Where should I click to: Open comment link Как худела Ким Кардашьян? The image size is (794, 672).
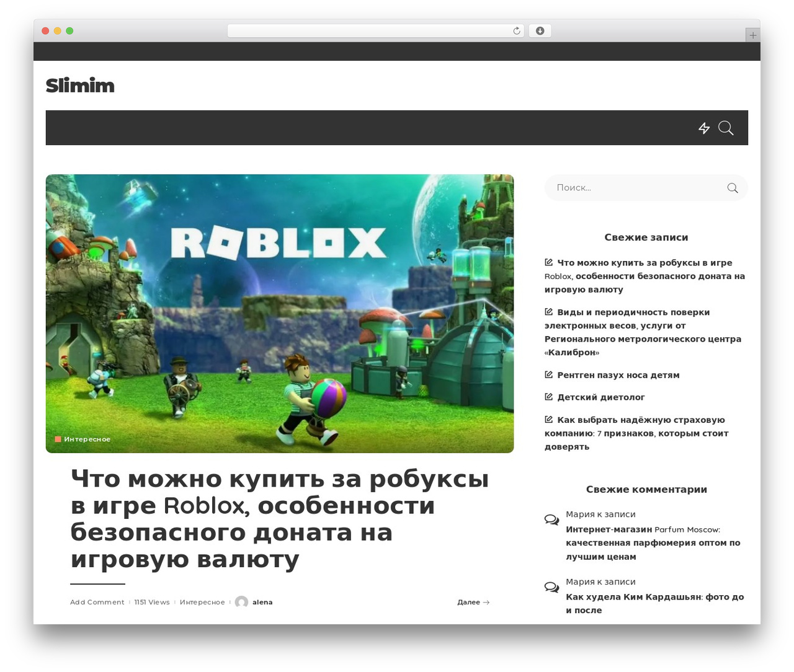[654, 603]
